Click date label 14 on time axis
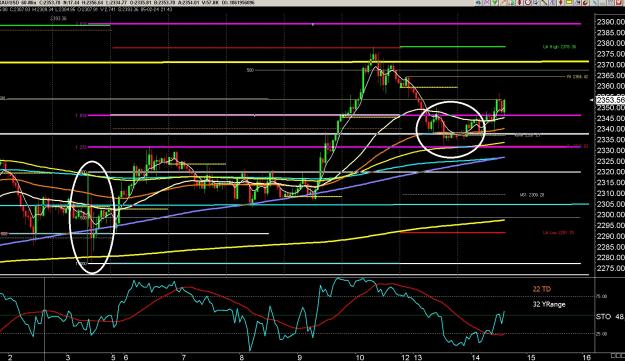 476,357
